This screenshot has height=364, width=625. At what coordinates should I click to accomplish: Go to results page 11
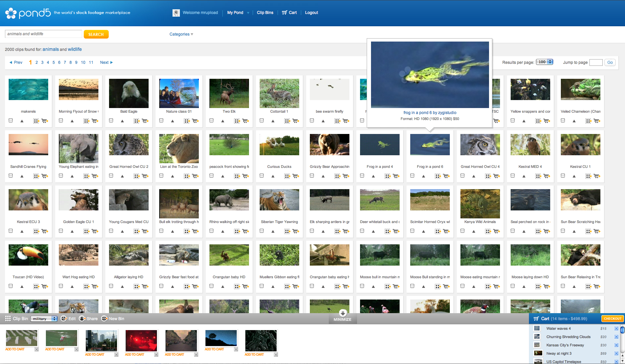tap(91, 62)
